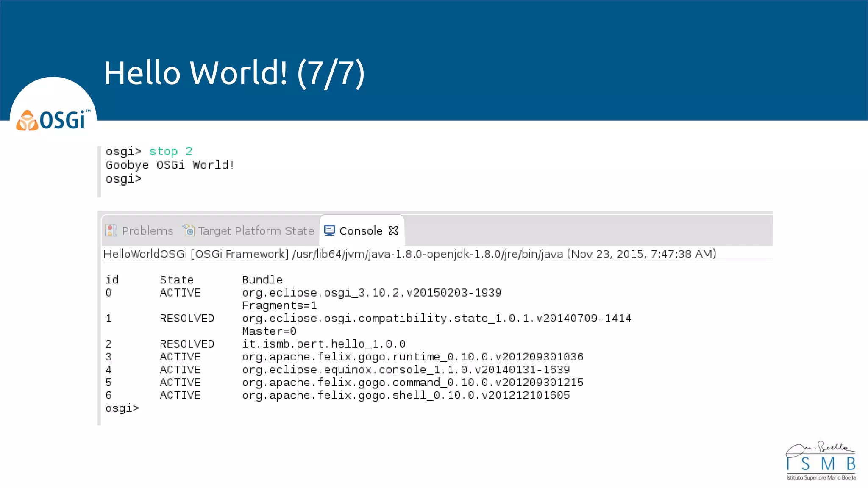Click the slide title 'Hello World! (7/7)'
Screen dimensions: 868x488
(234, 73)
